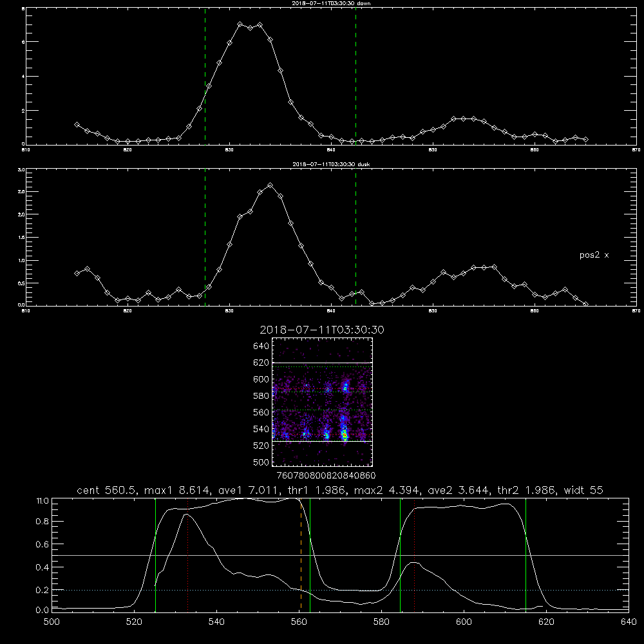Click the y-axis label 600 of the spectral image

(261, 379)
